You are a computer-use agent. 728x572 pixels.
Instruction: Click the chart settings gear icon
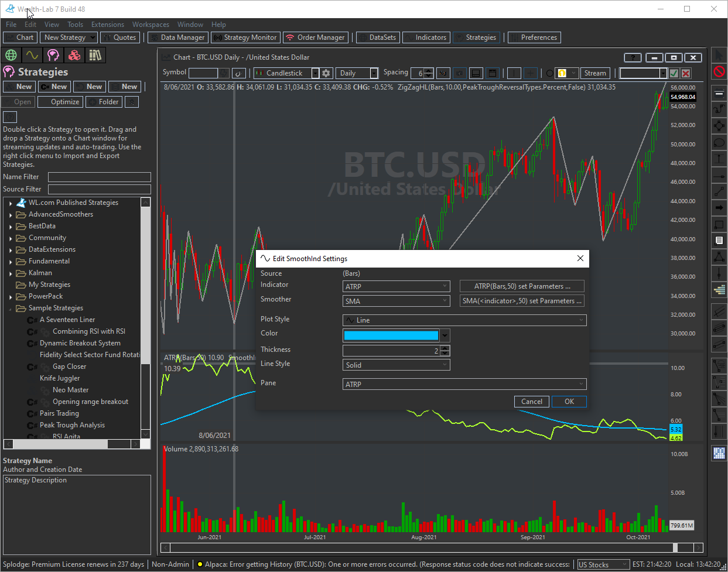[x=326, y=73]
